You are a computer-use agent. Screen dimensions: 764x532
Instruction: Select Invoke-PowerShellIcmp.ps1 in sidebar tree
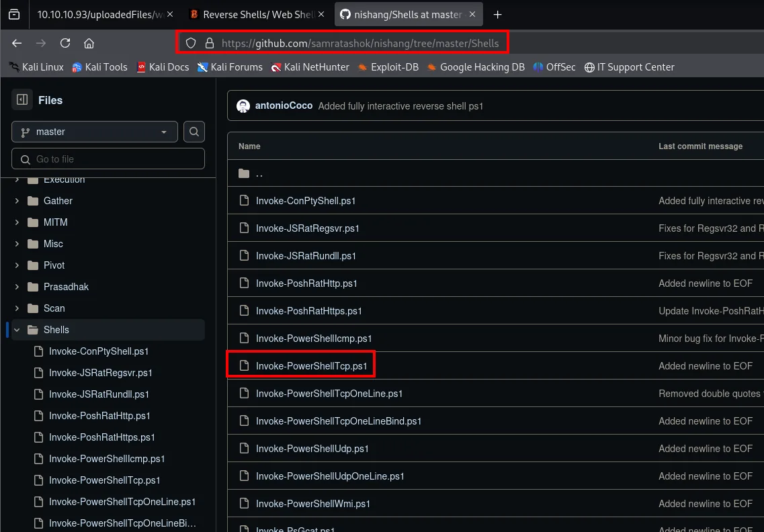[107, 458]
